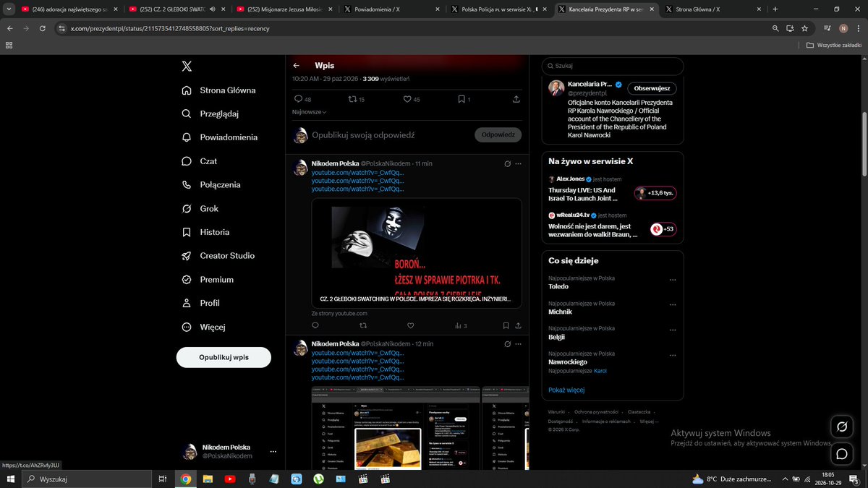Go back using the arrow beside Wpis
Screen dimensions: 868x488
pyautogui.click(x=297, y=65)
